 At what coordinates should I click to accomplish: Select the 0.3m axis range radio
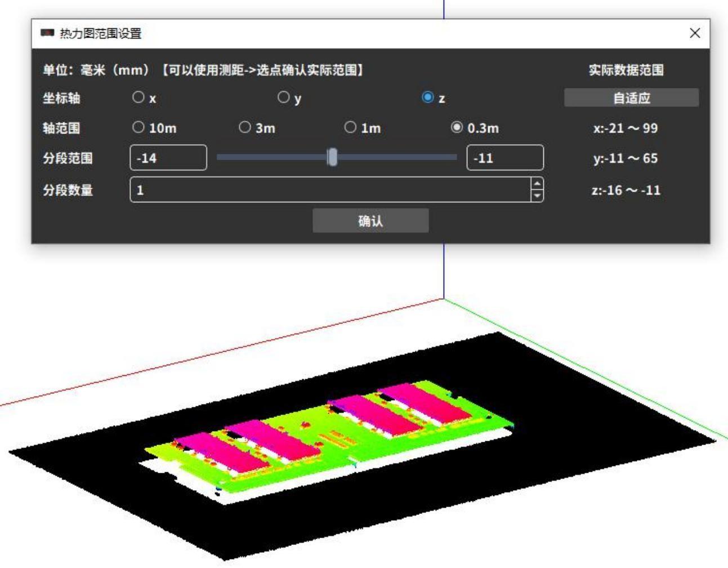click(457, 127)
